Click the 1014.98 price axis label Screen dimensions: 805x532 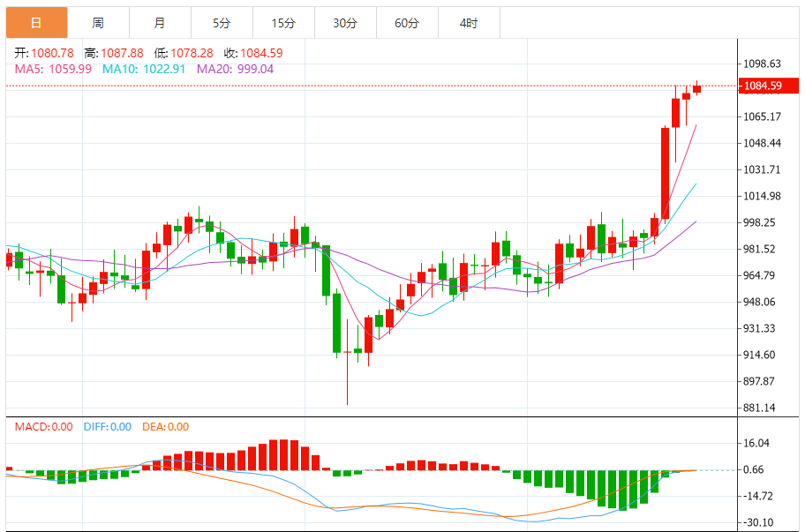tap(762, 196)
